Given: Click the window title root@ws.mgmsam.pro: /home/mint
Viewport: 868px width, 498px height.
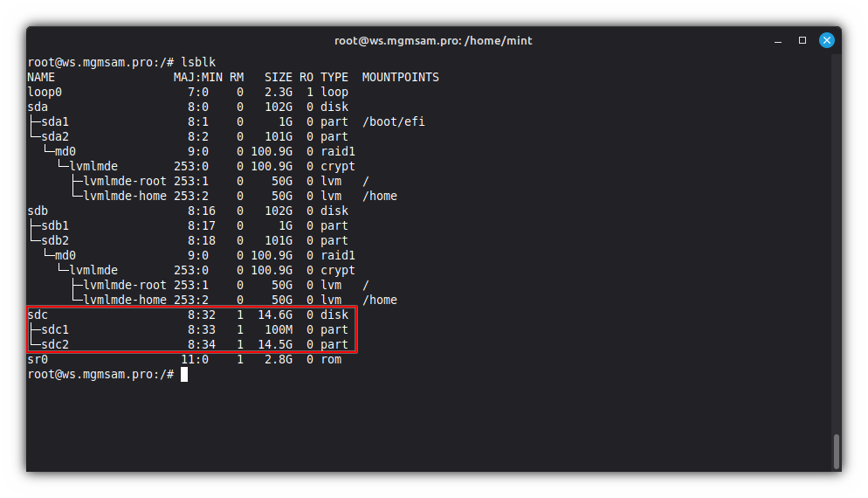Looking at the screenshot, I should click(433, 40).
